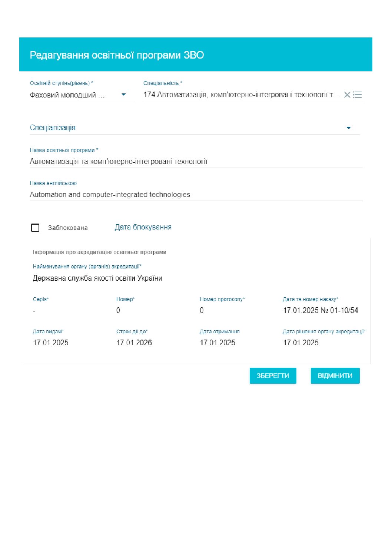Click the Дата блокування field
392x555 pixels.
click(143, 227)
